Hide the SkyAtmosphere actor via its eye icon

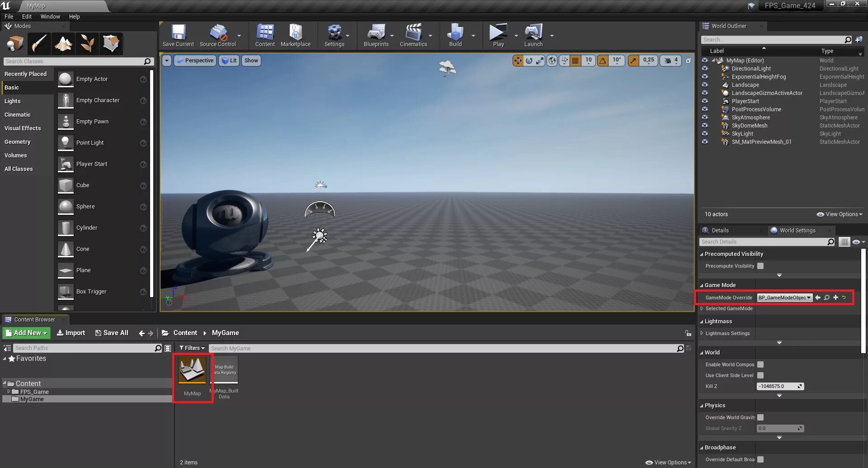(705, 117)
